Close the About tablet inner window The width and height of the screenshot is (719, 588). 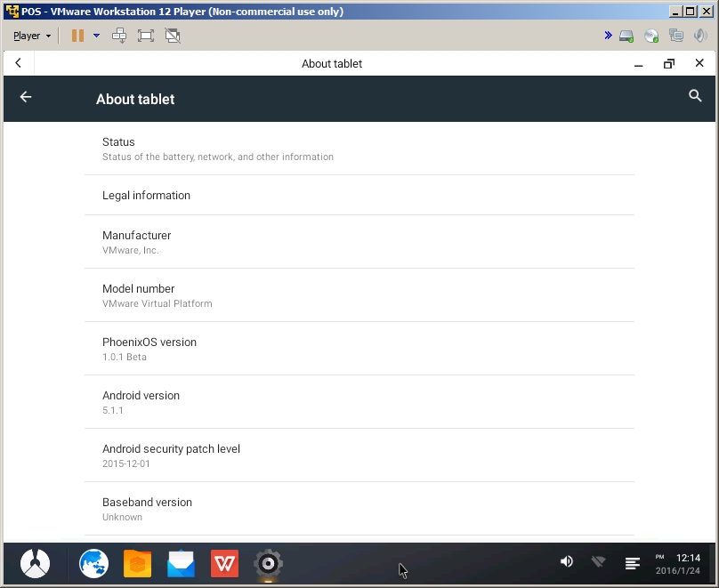point(699,63)
